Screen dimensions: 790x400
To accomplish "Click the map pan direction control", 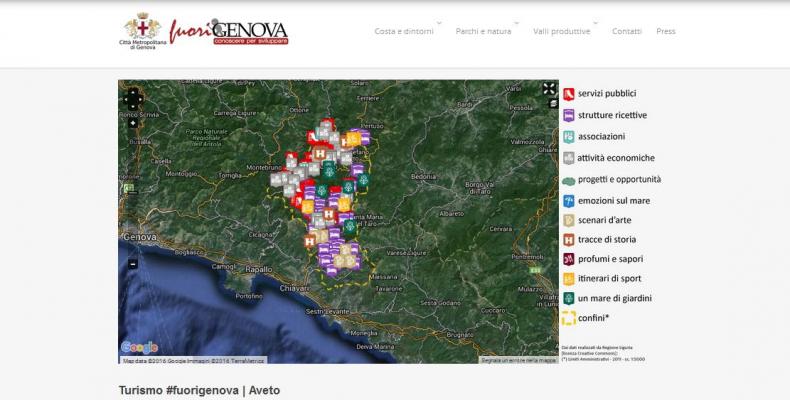I will (132, 99).
